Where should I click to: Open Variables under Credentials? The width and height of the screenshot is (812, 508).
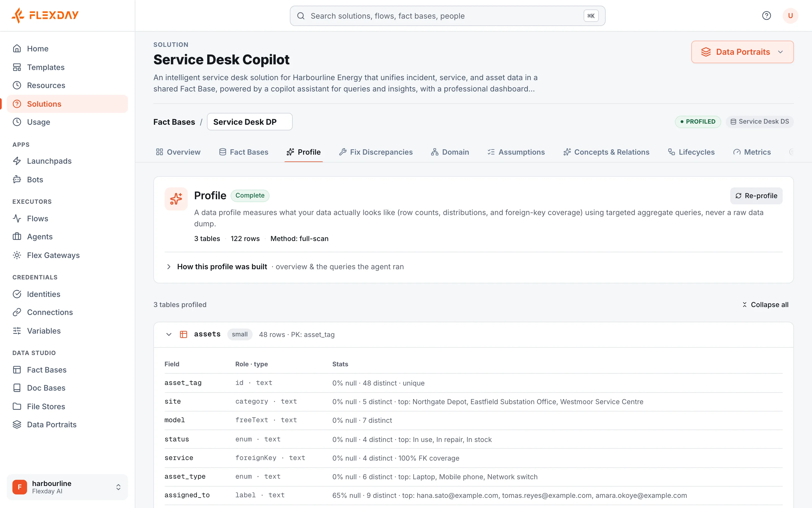[x=67, y=330]
